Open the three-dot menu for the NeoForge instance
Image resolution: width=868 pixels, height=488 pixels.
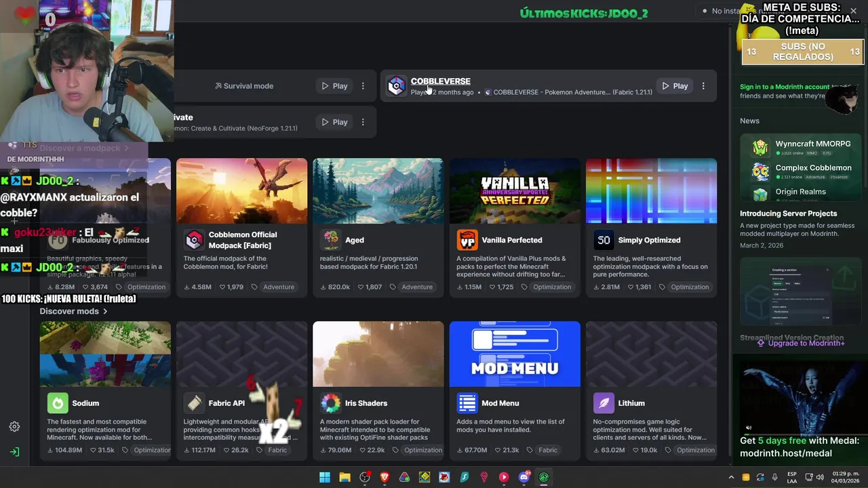363,122
